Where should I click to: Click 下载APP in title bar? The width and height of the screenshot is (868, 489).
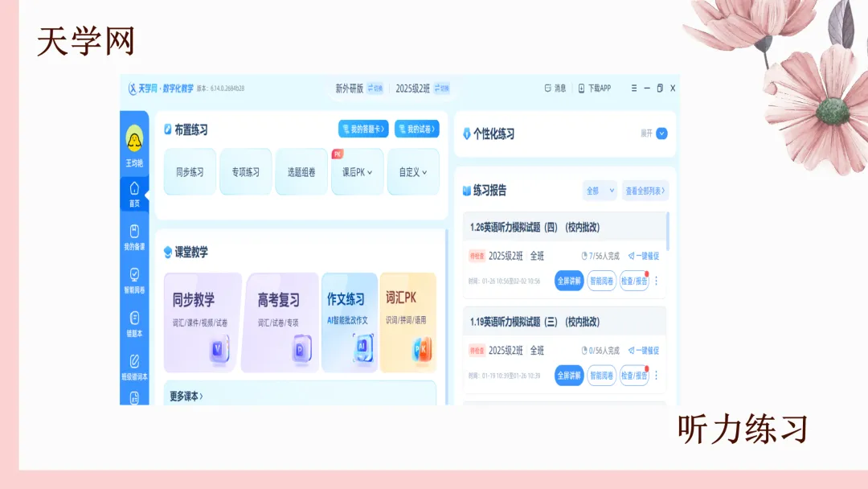595,88
